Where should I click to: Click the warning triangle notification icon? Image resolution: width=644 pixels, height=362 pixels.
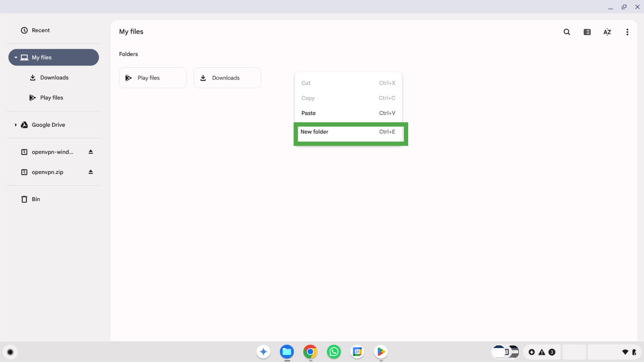tap(542, 352)
